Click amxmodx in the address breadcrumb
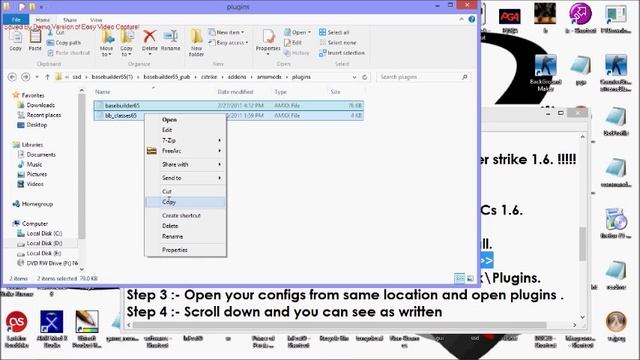 pyautogui.click(x=269, y=77)
